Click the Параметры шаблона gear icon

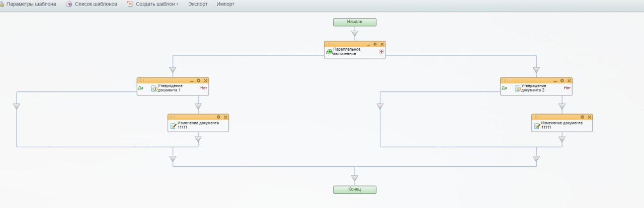click(2, 4)
